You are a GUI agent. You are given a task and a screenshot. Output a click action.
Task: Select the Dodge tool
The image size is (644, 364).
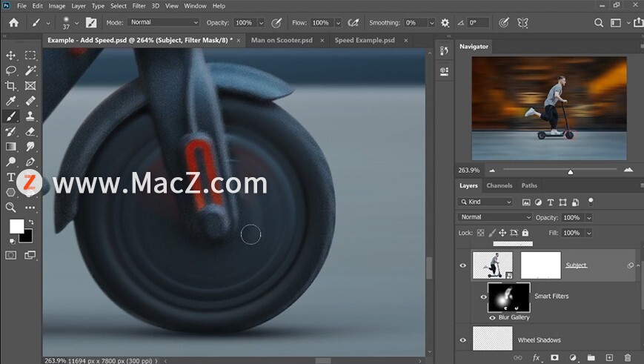pyautogui.click(x=11, y=162)
